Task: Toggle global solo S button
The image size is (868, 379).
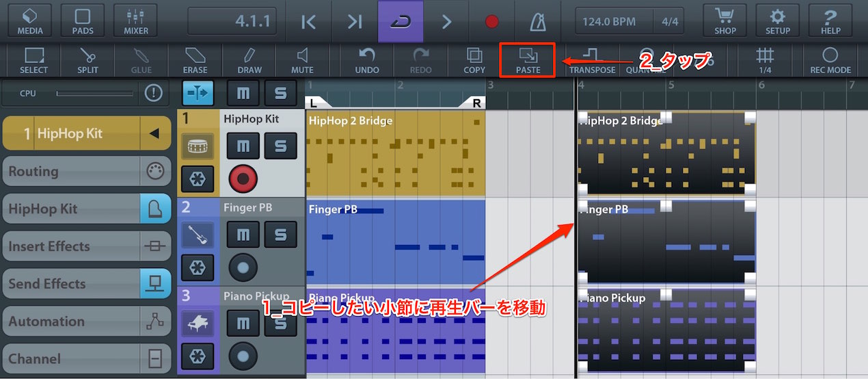Action: (x=280, y=94)
